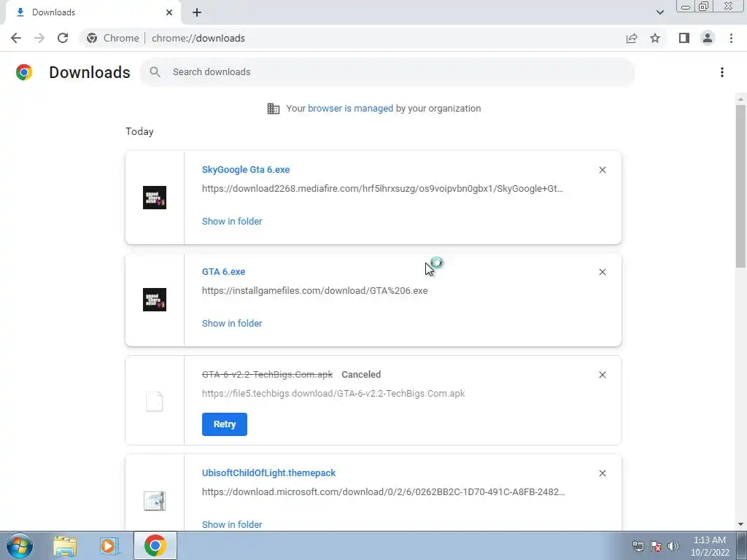
Task: Remove UbisoftChildOfLight.themepack from the list
Action: click(x=602, y=473)
